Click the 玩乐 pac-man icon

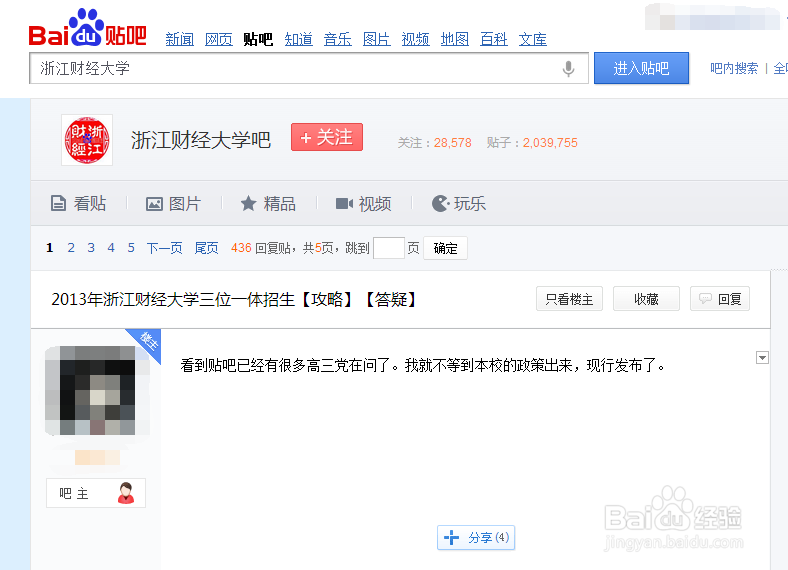click(x=440, y=204)
